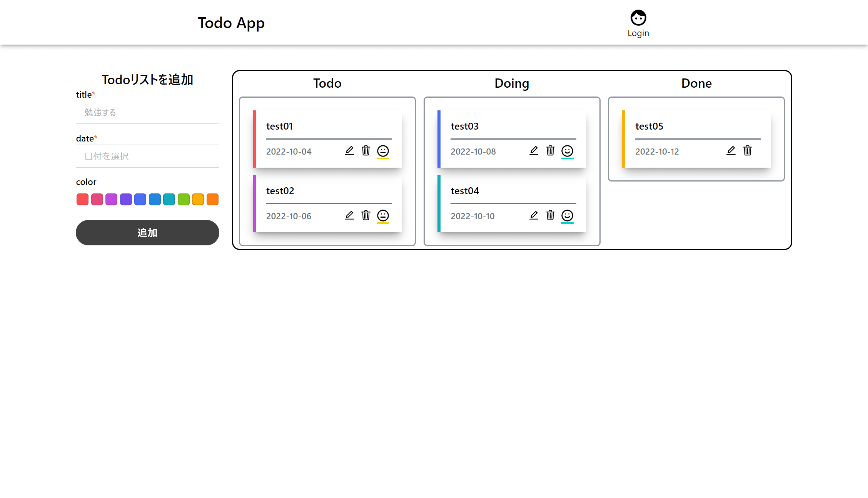This screenshot has width=868, height=498.
Task: Click the 追加 (Add) button
Action: click(147, 232)
